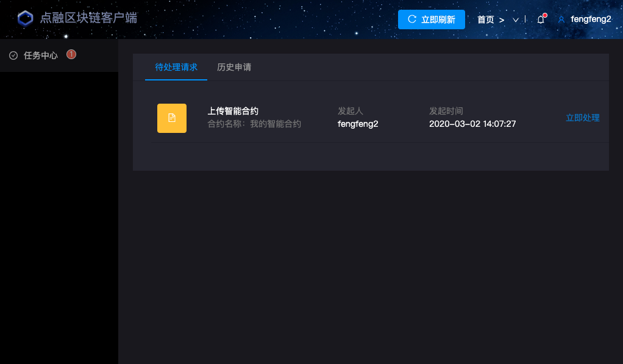Click the 立即处理 link

click(583, 118)
